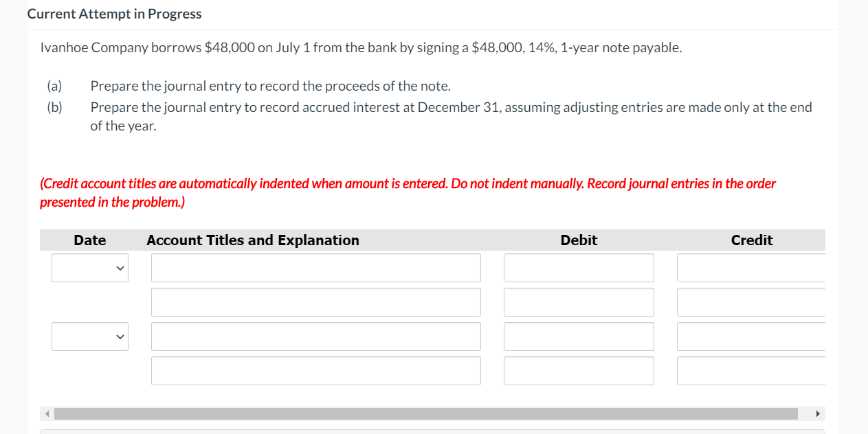Select the second Debit input box

tap(579, 302)
